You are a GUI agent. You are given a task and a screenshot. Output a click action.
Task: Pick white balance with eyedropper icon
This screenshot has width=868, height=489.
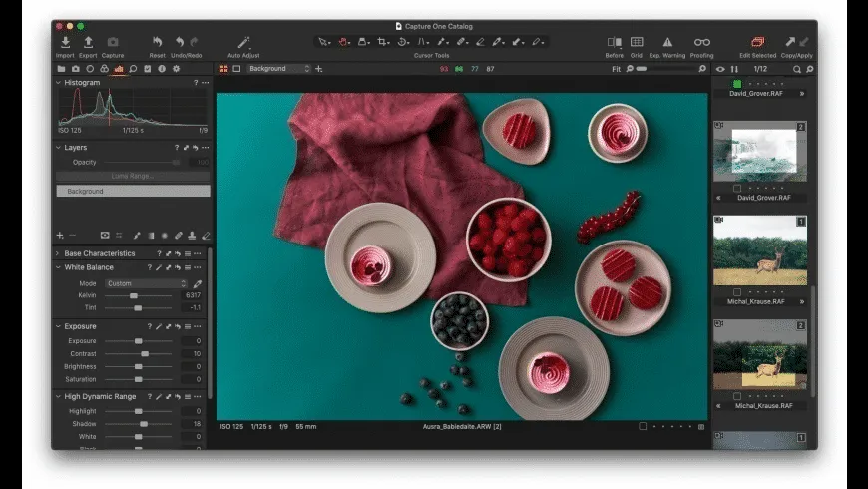(x=198, y=283)
